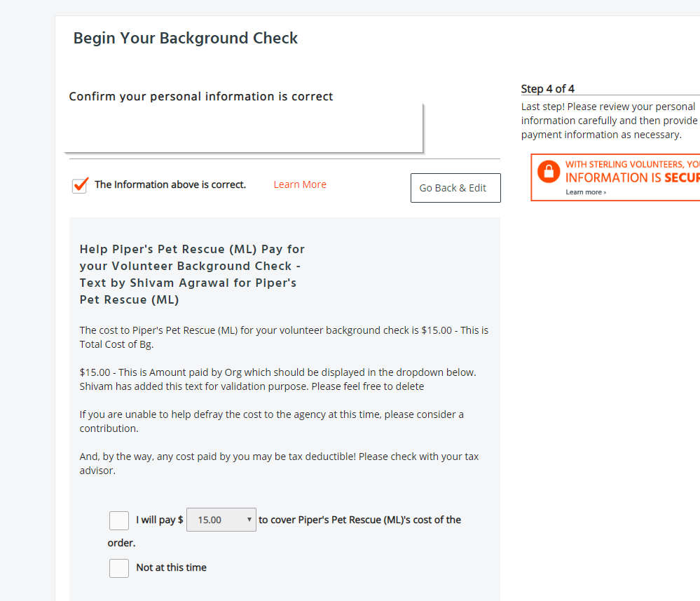Image resolution: width=700 pixels, height=601 pixels.
Task: Tick the 'Not at this time' checkbox
Action: click(x=119, y=568)
